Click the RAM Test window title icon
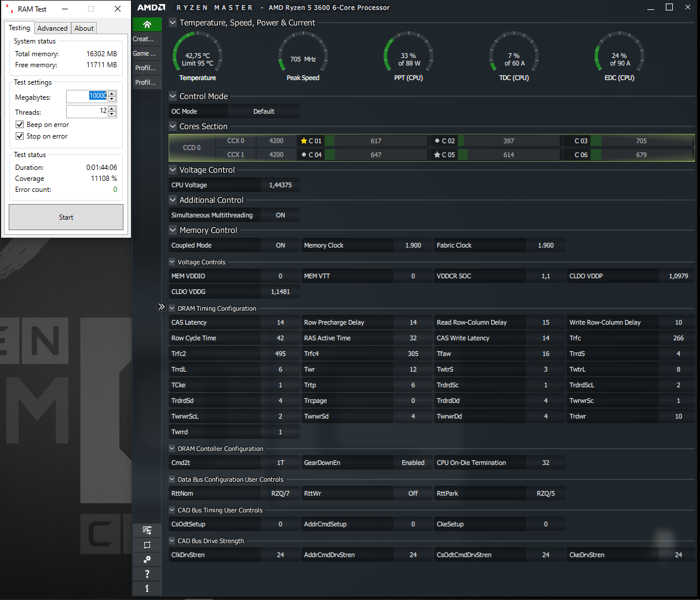700x600 pixels. pos(9,9)
